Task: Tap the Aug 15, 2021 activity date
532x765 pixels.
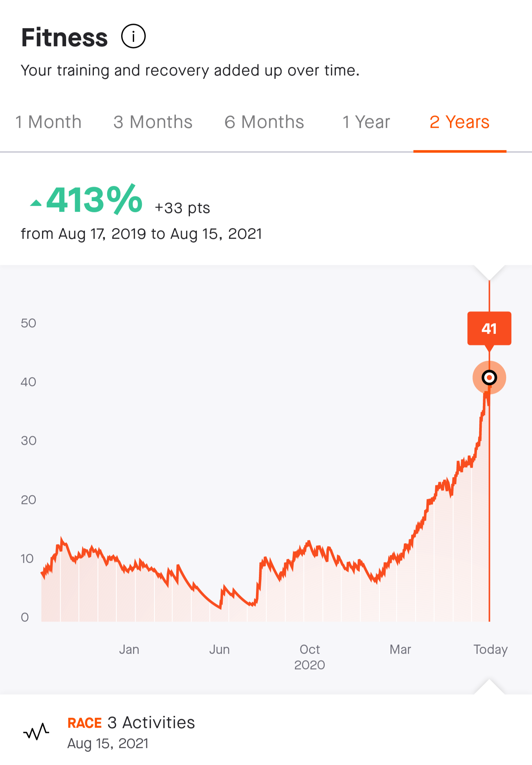Action: [x=108, y=743]
